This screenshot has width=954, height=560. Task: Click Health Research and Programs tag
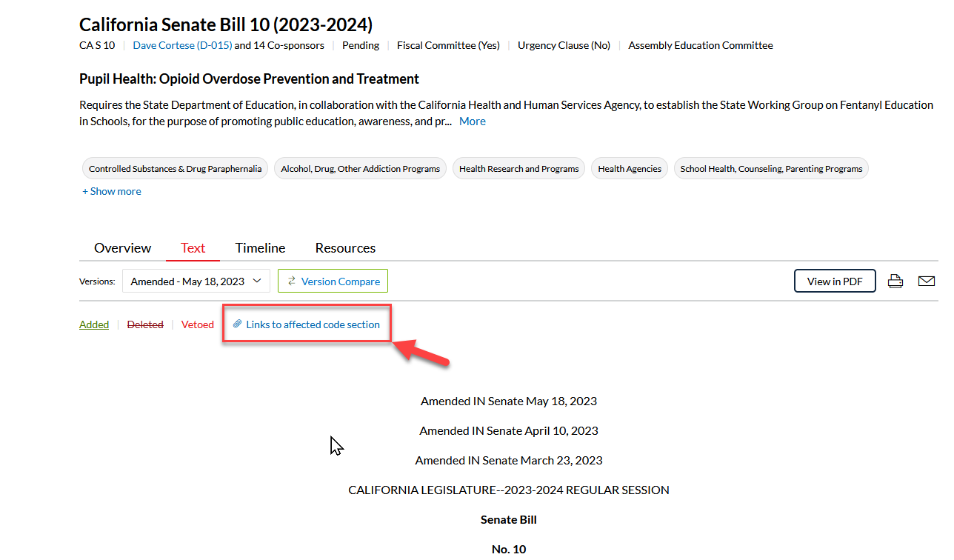pyautogui.click(x=518, y=169)
